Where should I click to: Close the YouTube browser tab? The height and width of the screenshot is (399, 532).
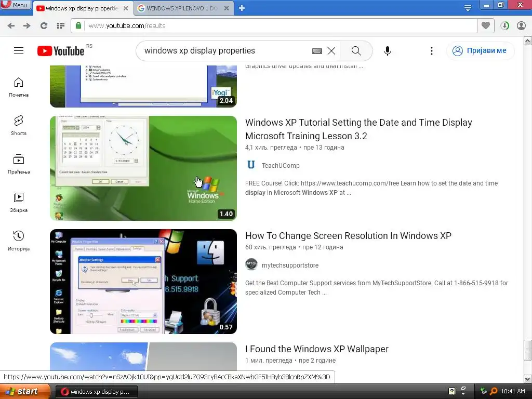click(x=126, y=8)
